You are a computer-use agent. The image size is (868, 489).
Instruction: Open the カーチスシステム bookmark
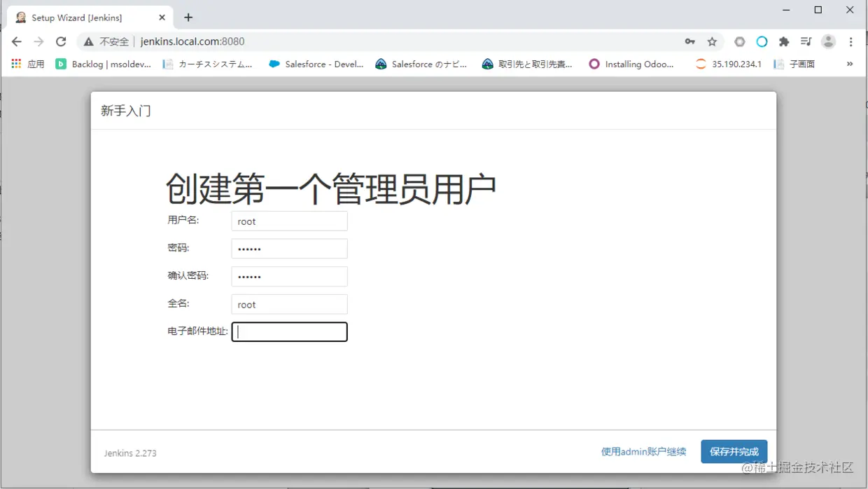click(x=208, y=64)
